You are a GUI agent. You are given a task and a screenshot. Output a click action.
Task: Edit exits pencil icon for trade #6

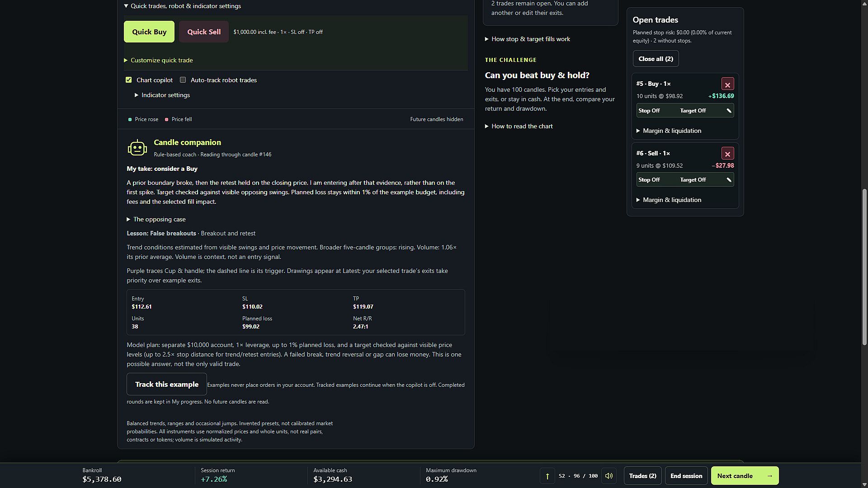729,180
